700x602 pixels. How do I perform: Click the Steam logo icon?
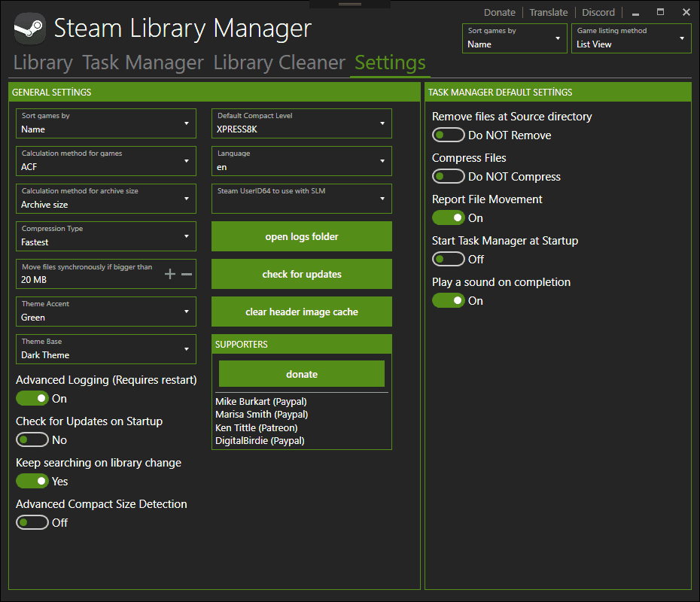(29, 28)
